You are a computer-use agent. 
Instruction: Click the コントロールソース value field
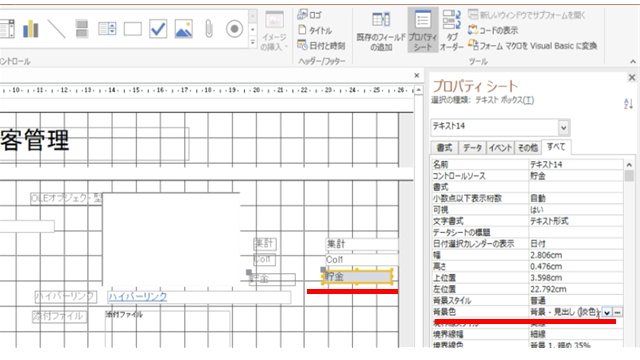coord(576,176)
